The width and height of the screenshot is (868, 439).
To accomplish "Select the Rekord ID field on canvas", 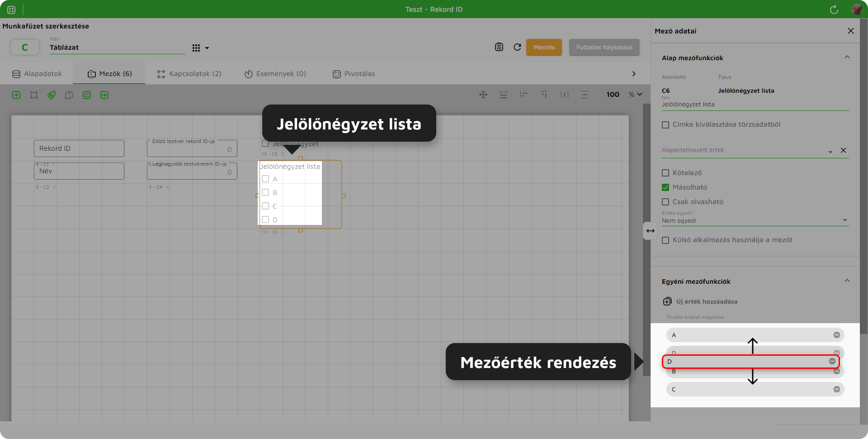I will pyautogui.click(x=79, y=148).
